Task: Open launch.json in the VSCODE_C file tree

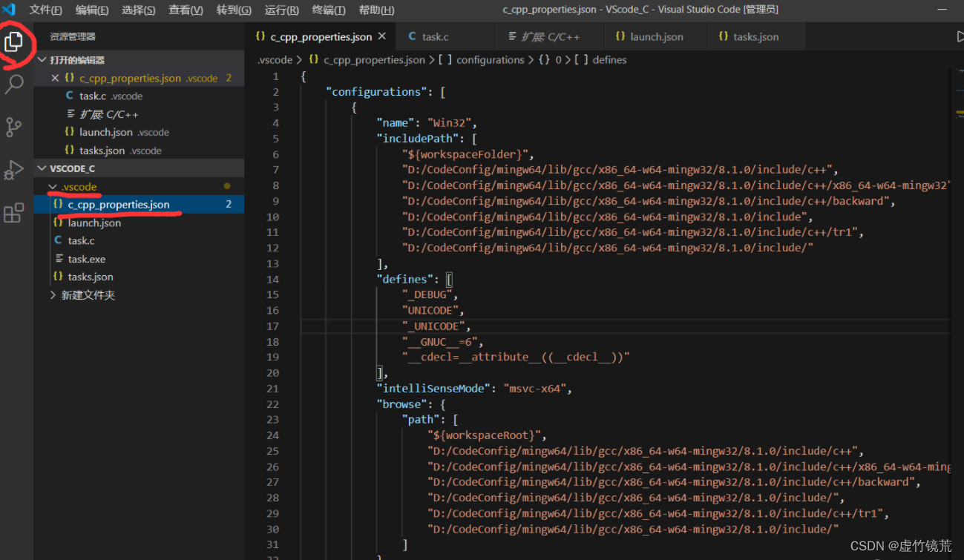Action: (x=139, y=223)
